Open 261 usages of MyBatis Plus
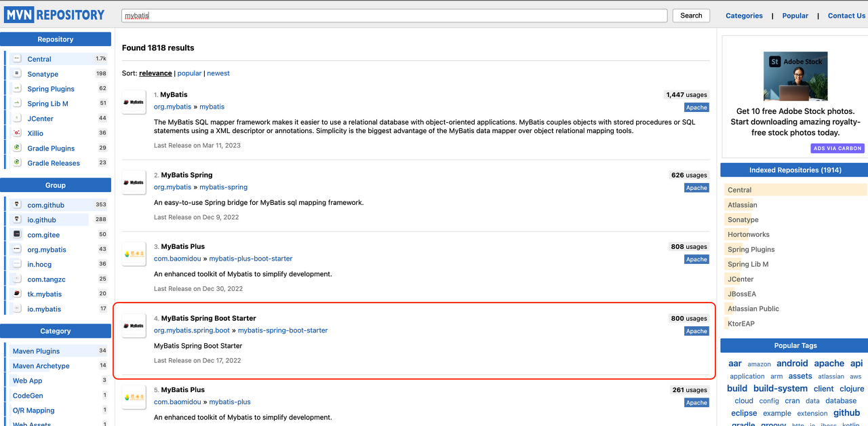The image size is (868, 426). 689,390
